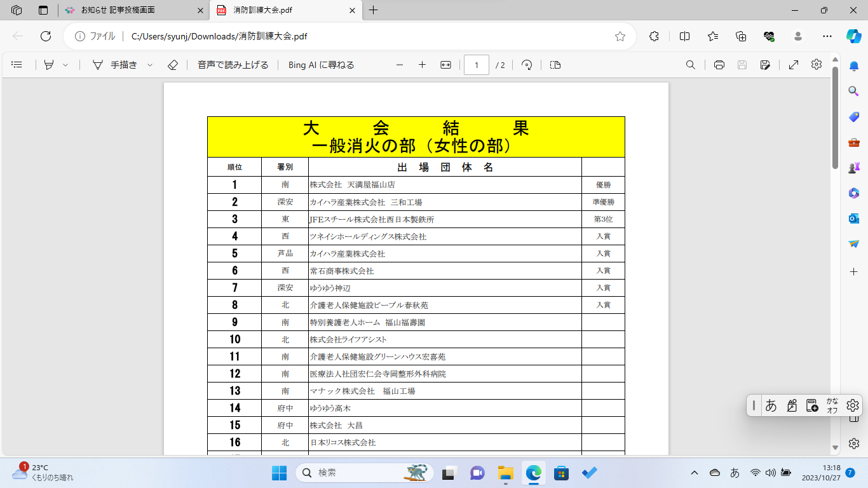Image resolution: width=868 pixels, height=488 pixels.
Task: Click the taskbar 検索 search box
Action: click(x=365, y=473)
